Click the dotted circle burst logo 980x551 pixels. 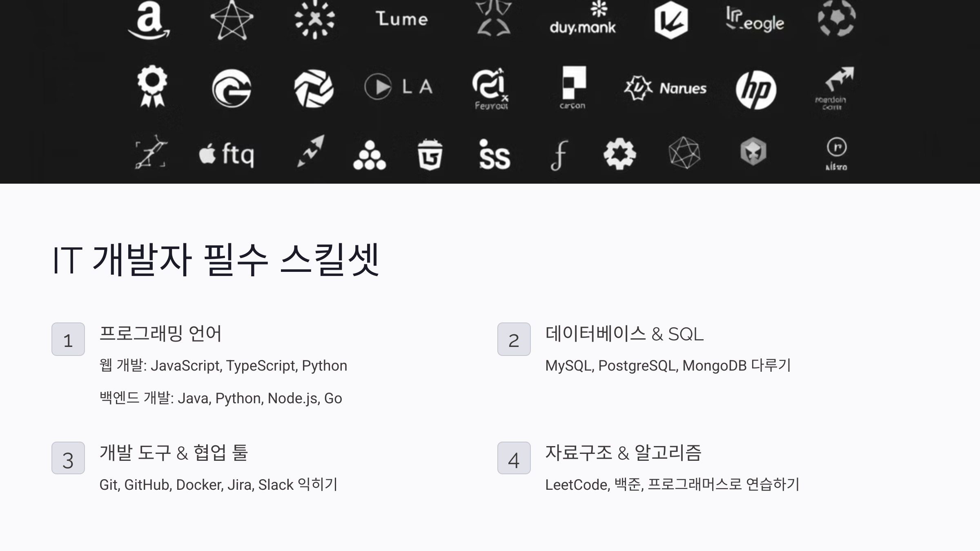pos(314,19)
